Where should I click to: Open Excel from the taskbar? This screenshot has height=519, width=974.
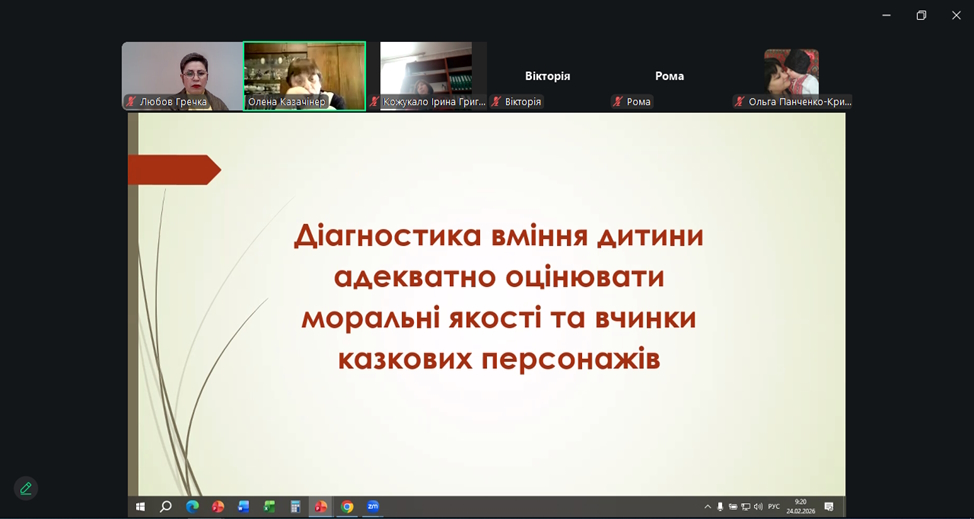pyautogui.click(x=270, y=507)
